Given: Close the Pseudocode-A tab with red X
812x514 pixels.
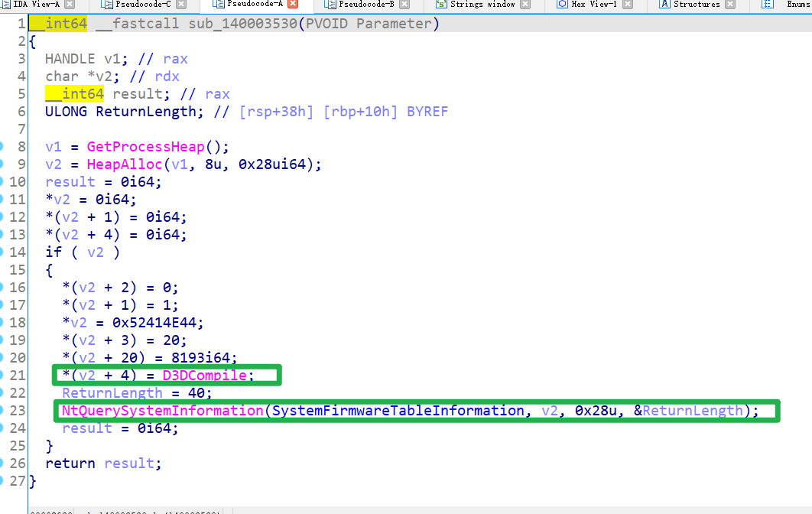Looking at the screenshot, I should 293,4.
